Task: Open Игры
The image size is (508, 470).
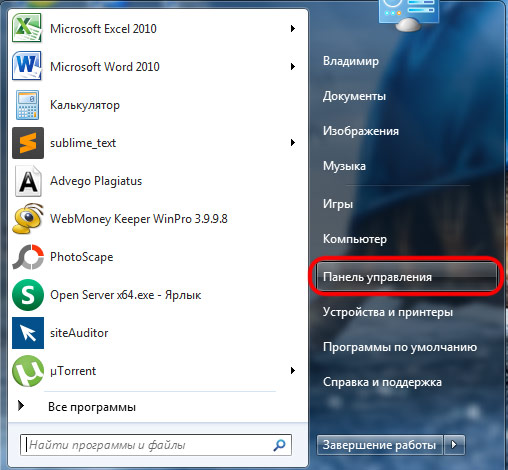Action: click(x=338, y=204)
